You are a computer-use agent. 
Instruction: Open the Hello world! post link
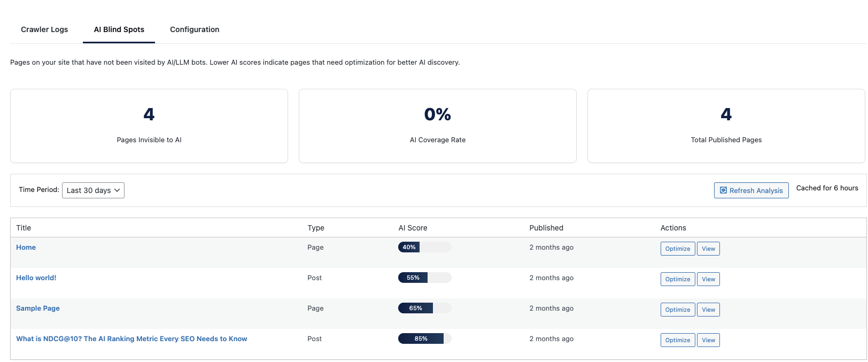coord(36,278)
